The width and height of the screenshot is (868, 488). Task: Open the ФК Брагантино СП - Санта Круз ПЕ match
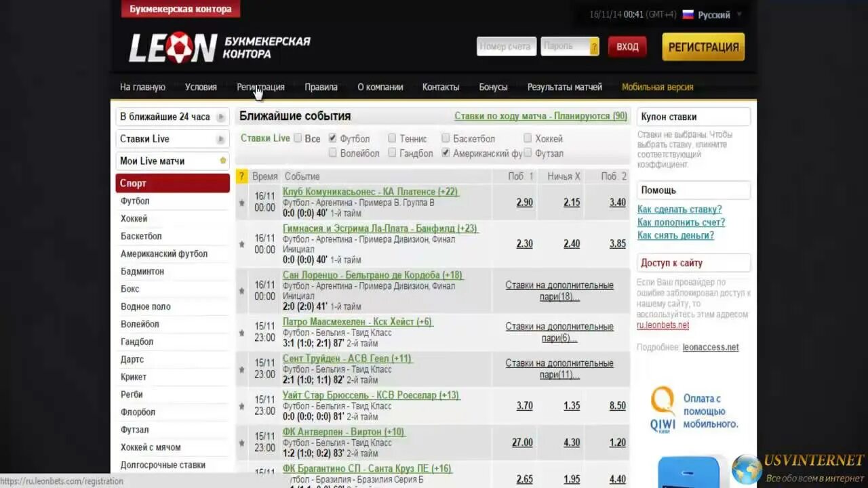point(367,468)
